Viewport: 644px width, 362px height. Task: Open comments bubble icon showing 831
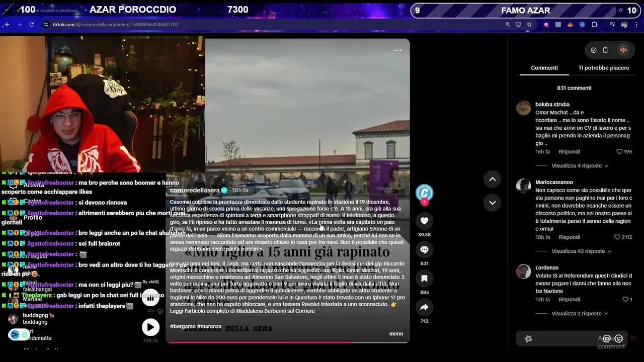pyautogui.click(x=424, y=250)
